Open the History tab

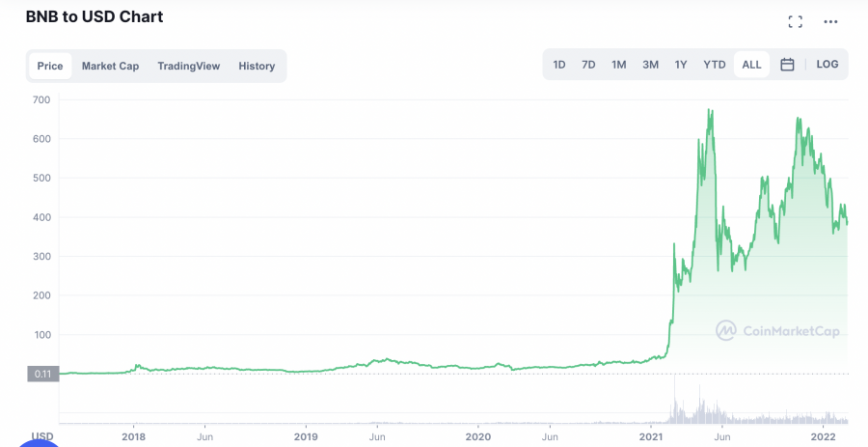pos(257,66)
